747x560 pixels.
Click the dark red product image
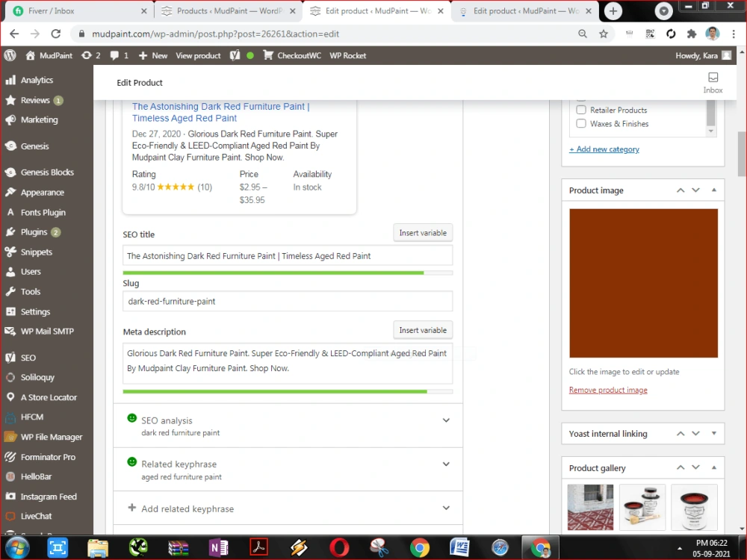coord(643,283)
